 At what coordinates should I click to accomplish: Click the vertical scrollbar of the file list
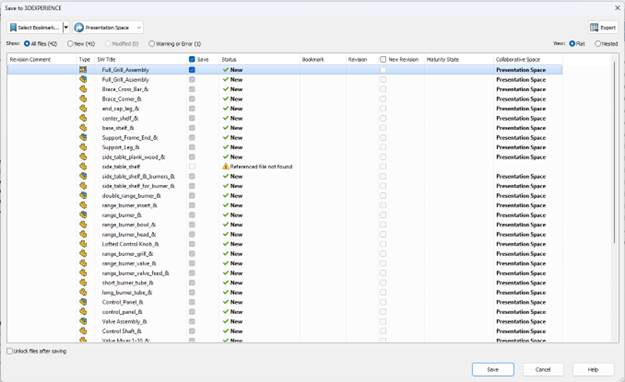point(615,152)
